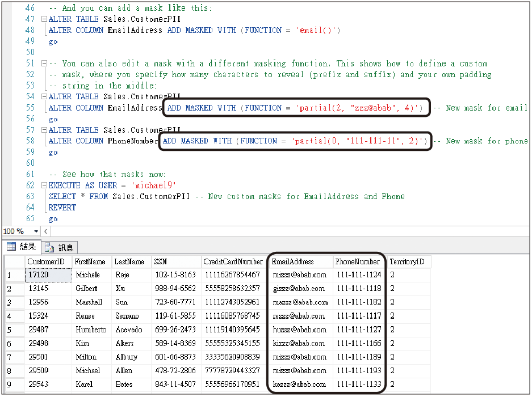
Task: Select row header 5 in results grid
Action: coord(15,330)
